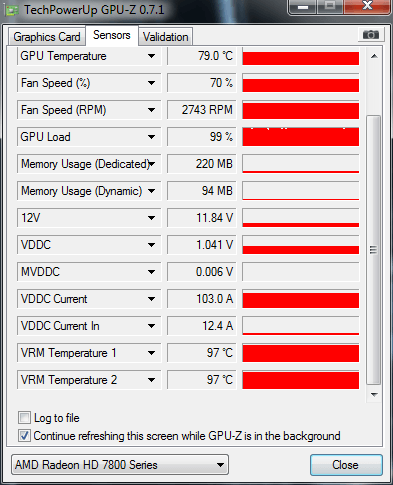Image resolution: width=393 pixels, height=485 pixels.
Task: Select the Sensors tab
Action: (x=112, y=35)
